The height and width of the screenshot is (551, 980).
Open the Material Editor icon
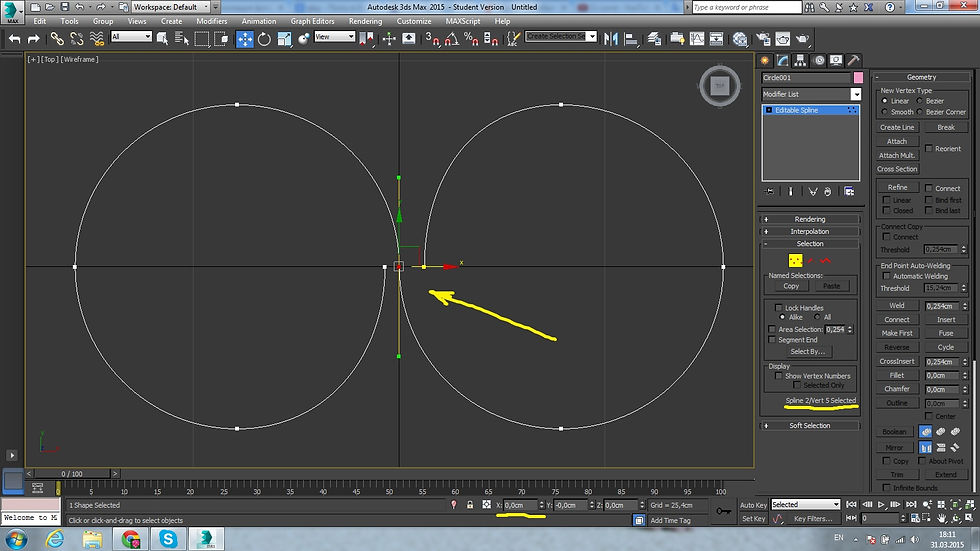[x=740, y=39]
